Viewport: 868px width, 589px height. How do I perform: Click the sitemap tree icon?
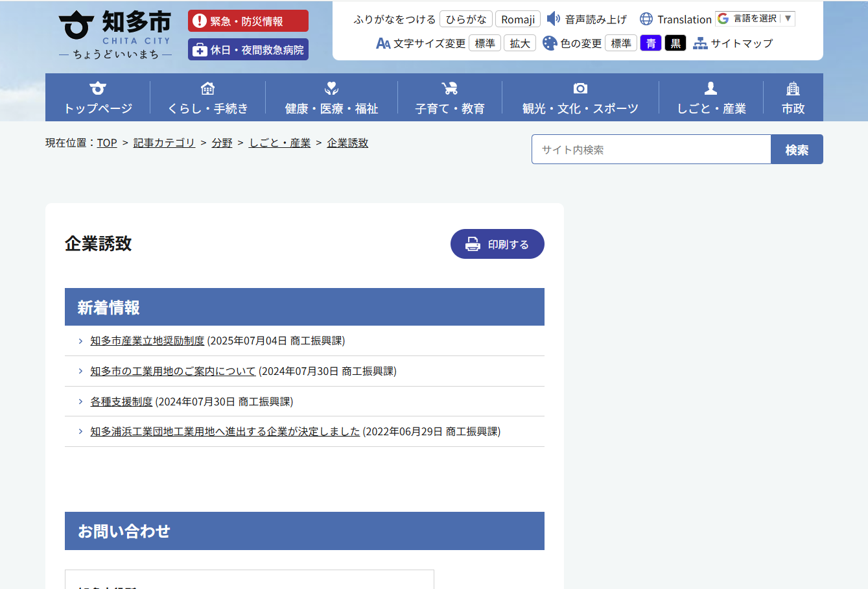coord(700,43)
